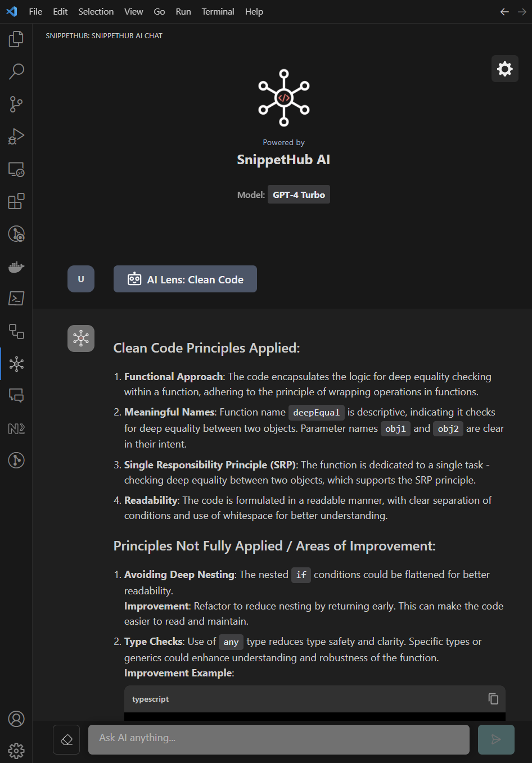Click 'Improvement Example' label
The image size is (532, 763).
click(x=178, y=673)
